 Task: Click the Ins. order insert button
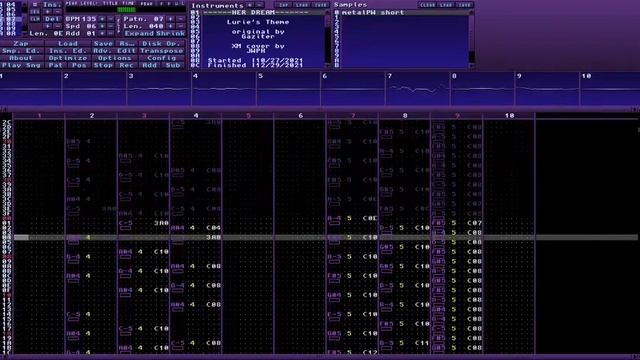pyautogui.click(x=53, y=5)
